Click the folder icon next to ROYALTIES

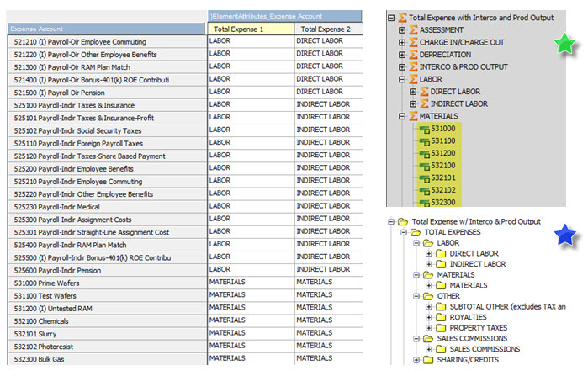click(x=441, y=317)
